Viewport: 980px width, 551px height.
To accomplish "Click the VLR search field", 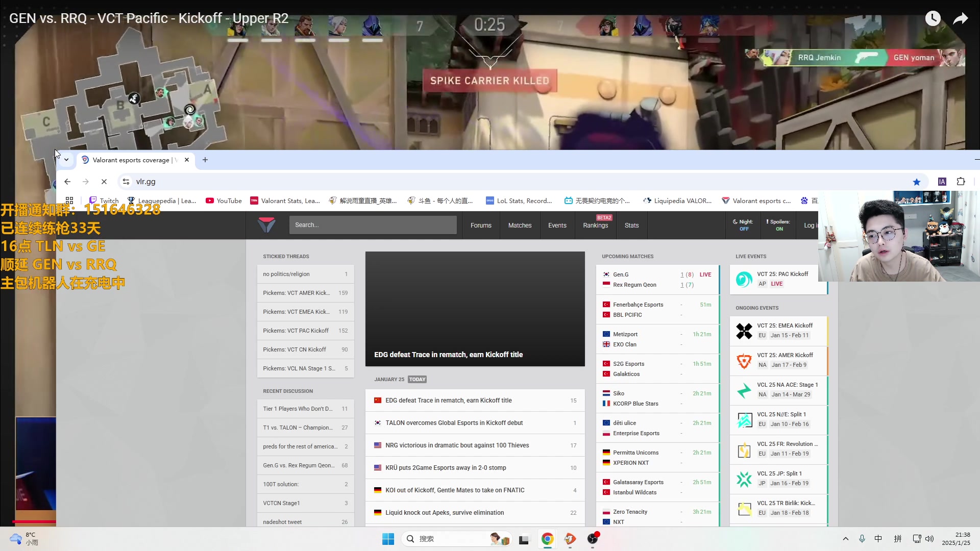I will pos(373,225).
